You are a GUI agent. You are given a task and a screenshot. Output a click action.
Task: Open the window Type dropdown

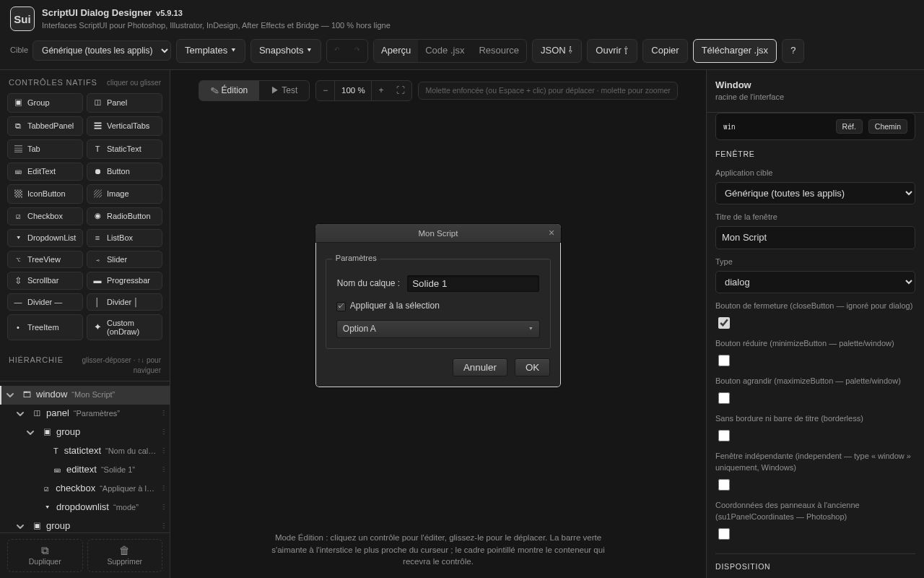point(815,282)
